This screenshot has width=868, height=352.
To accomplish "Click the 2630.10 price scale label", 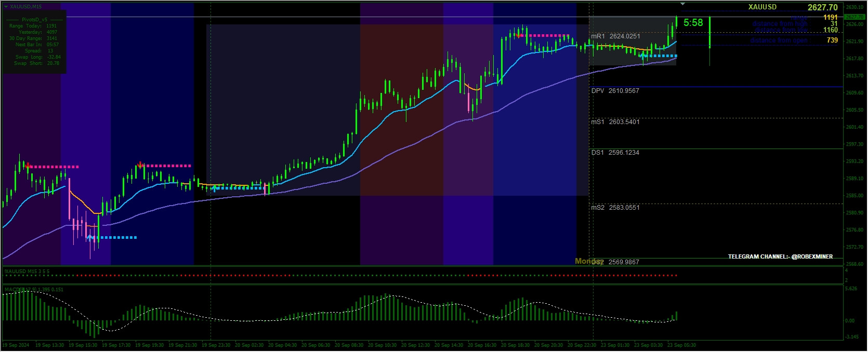I will [x=855, y=7].
